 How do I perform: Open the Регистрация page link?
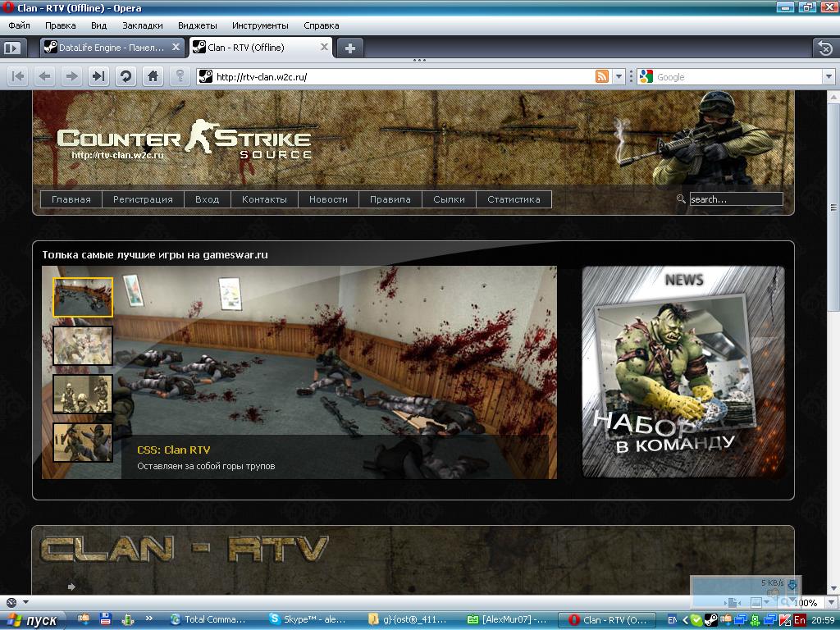point(143,199)
